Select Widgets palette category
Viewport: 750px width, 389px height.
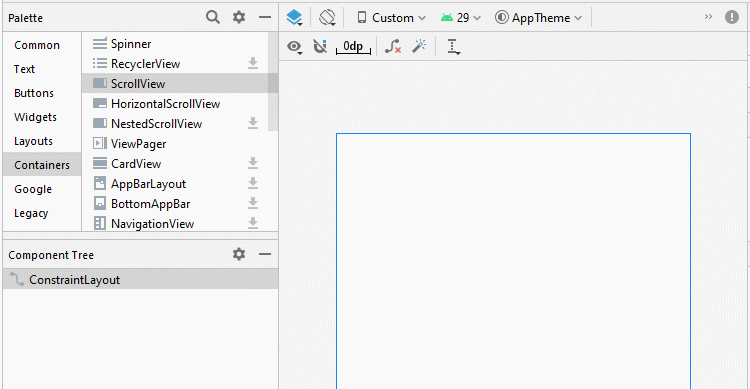[35, 117]
